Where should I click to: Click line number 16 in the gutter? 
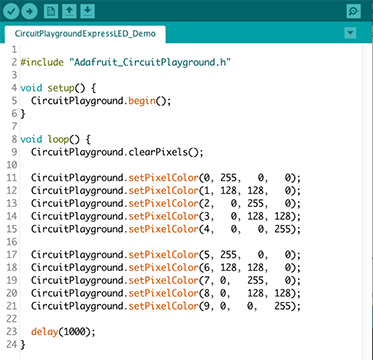(x=11, y=242)
